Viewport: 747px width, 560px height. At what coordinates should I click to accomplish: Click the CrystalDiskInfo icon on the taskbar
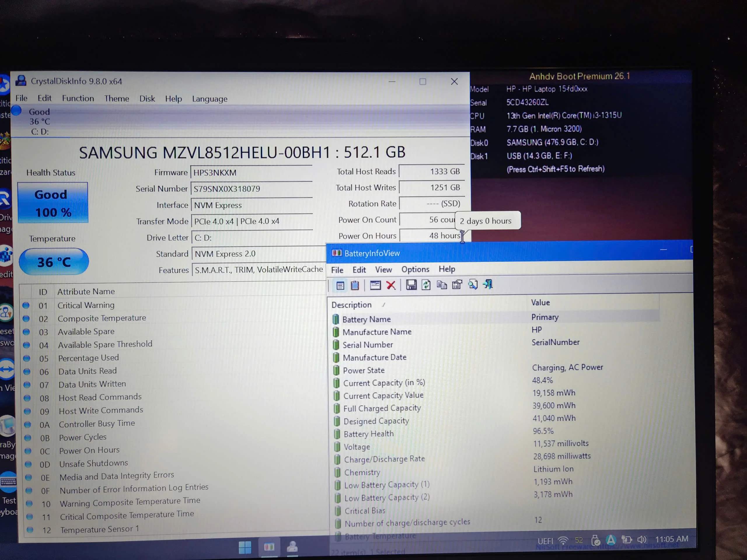292,547
